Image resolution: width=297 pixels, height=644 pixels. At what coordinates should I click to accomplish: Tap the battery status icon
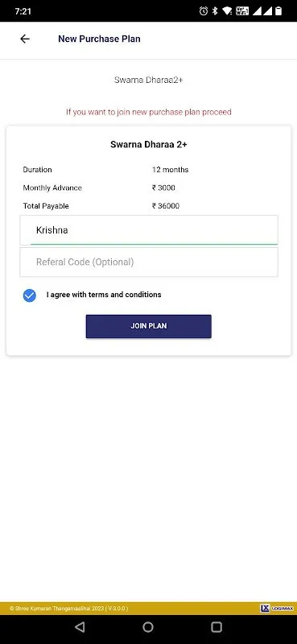(x=278, y=11)
